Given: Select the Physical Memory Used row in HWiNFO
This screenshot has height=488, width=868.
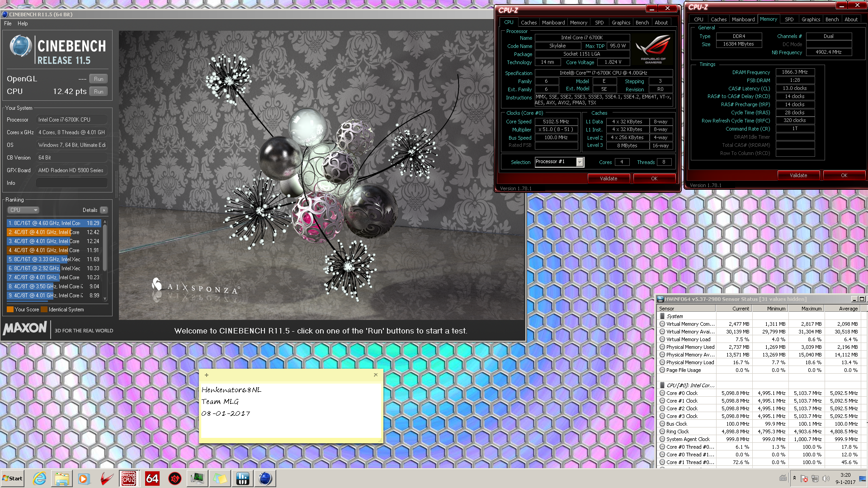Looking at the screenshot, I should tap(759, 347).
